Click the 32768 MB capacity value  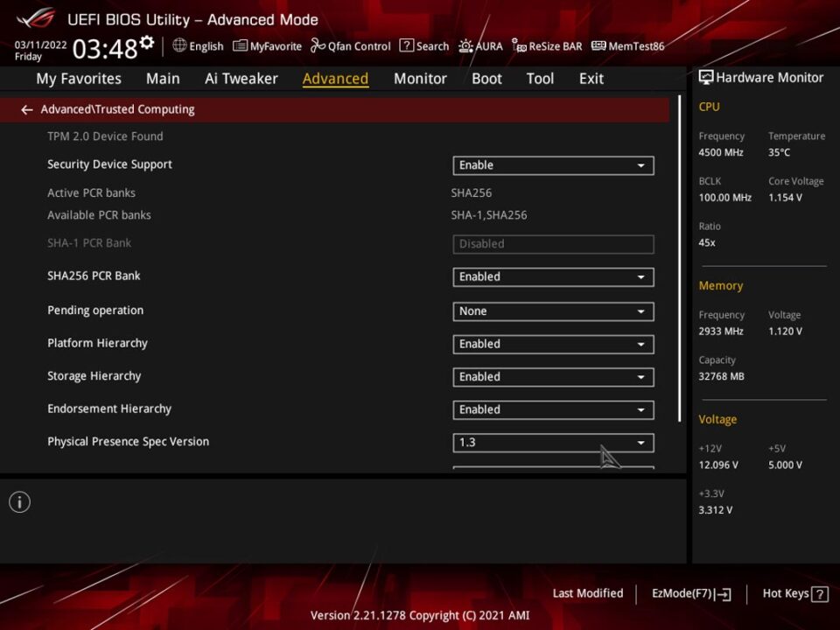point(721,376)
